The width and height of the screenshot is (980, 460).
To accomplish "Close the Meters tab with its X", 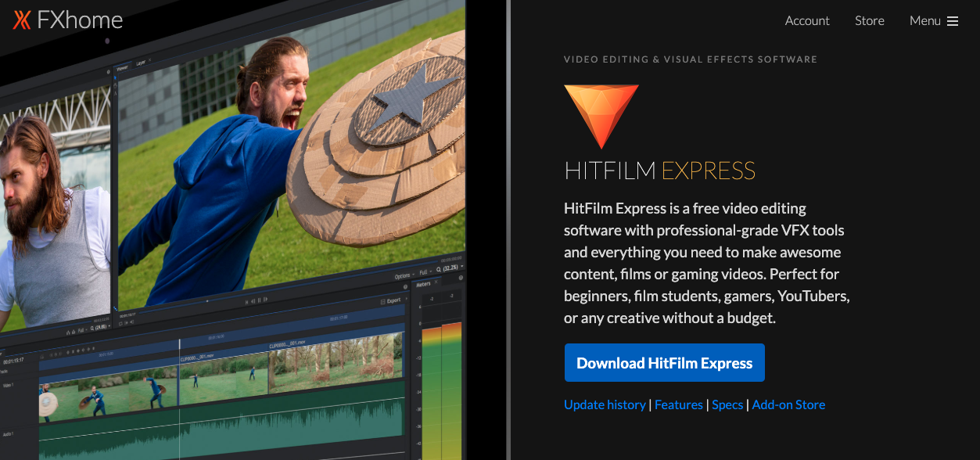I will (436, 282).
